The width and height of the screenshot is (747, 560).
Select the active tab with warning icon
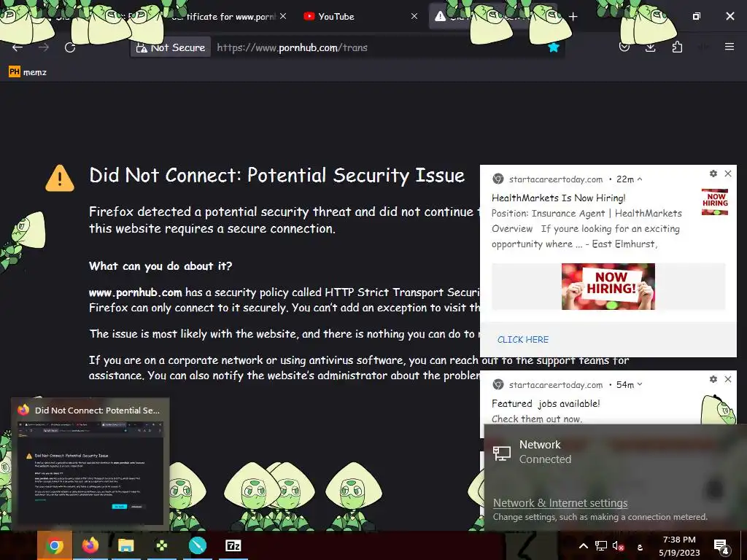[x=491, y=17]
